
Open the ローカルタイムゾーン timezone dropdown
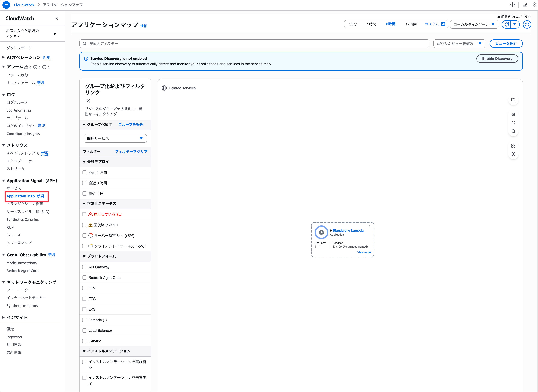[474, 24]
